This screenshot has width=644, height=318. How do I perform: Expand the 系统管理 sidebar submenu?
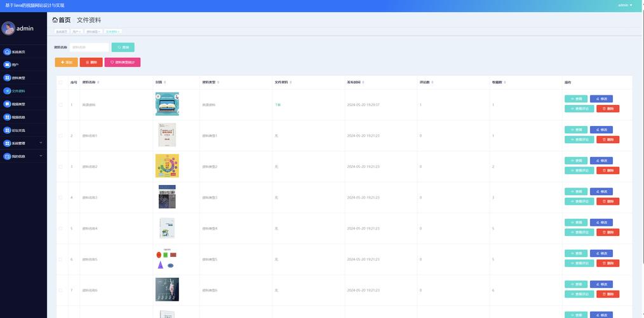(41, 143)
